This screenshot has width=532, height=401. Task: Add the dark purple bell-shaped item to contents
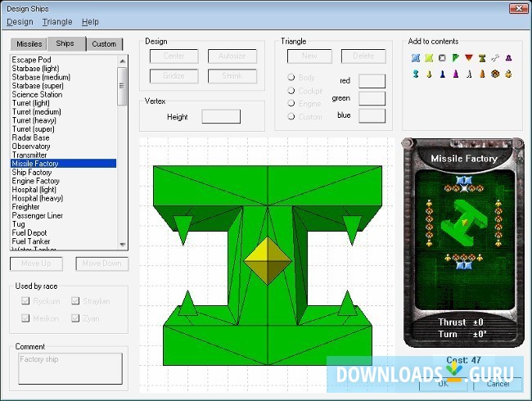coord(508,58)
